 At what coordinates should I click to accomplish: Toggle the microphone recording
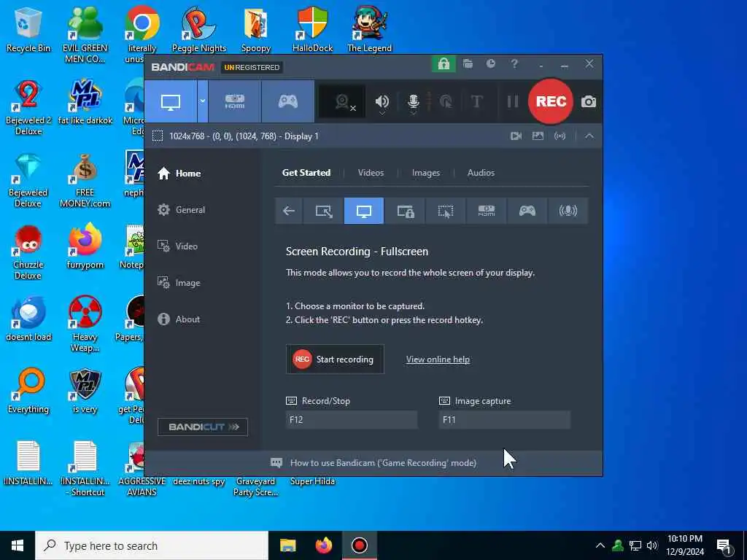414,101
